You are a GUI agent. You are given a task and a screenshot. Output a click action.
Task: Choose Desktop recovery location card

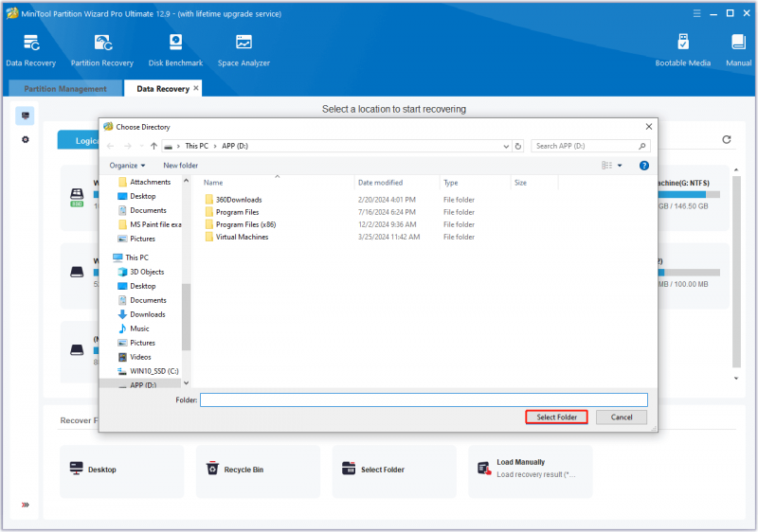[122, 470]
